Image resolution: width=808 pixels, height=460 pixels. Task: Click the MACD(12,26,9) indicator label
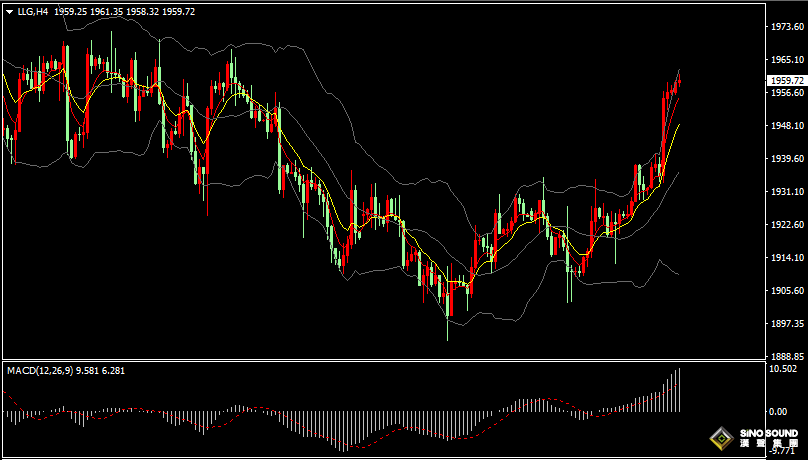(39, 371)
